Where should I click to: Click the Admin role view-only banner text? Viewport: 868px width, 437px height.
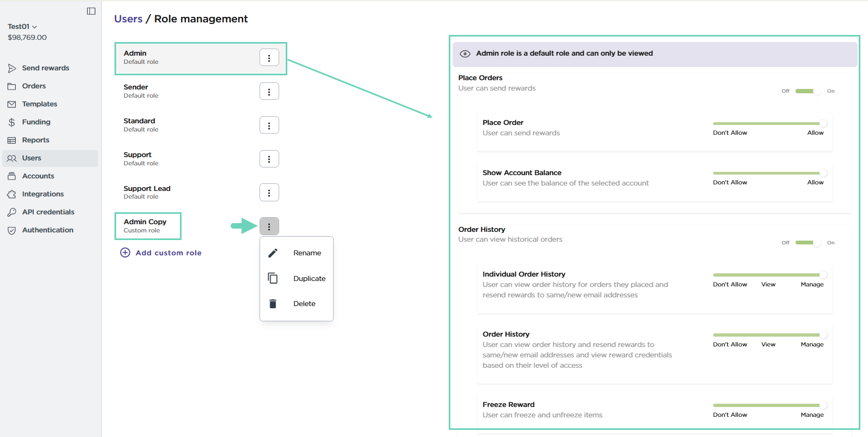(x=564, y=53)
